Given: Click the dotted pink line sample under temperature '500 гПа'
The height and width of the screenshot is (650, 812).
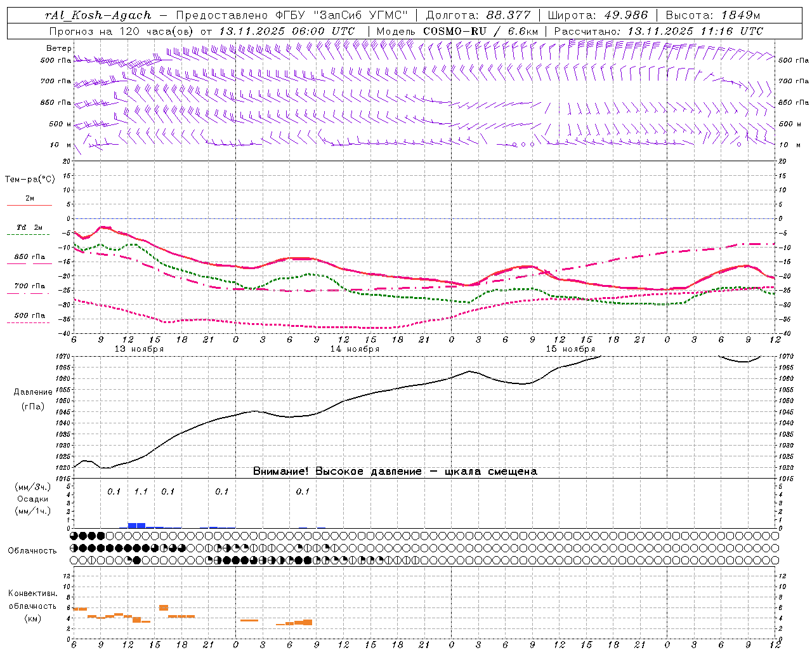Looking at the screenshot, I should tap(28, 322).
